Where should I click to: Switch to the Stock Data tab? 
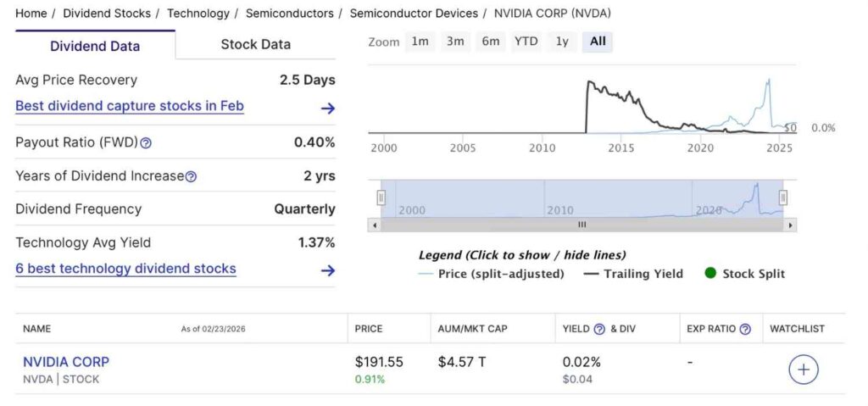tap(255, 45)
